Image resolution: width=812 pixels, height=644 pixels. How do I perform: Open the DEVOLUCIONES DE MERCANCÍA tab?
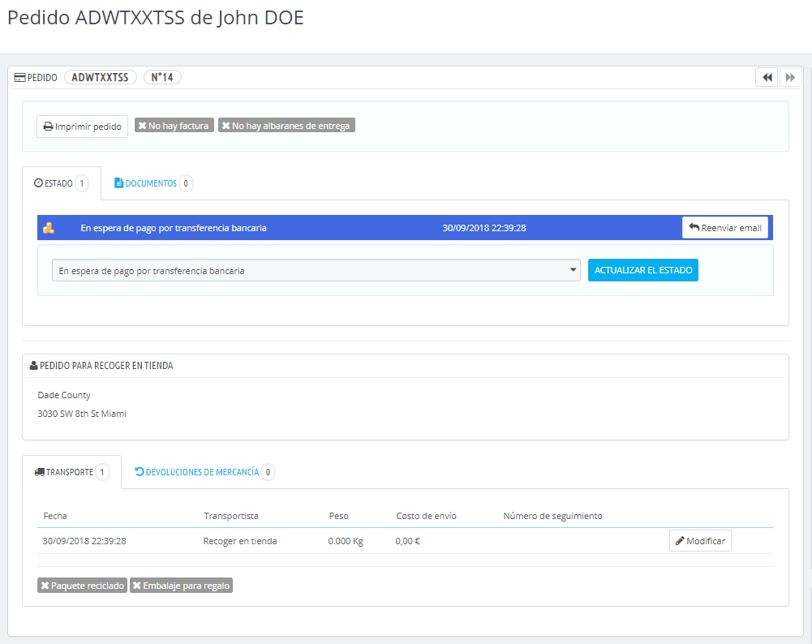coord(203,471)
